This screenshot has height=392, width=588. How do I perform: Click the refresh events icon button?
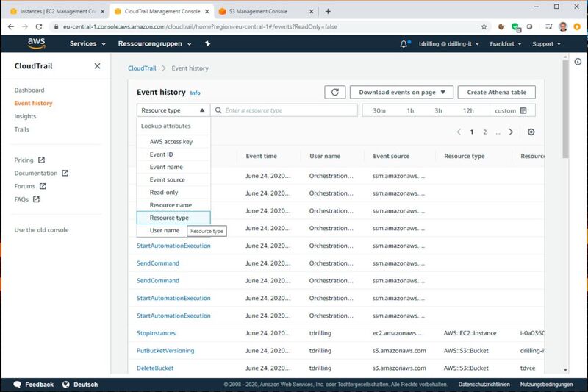[x=335, y=92]
